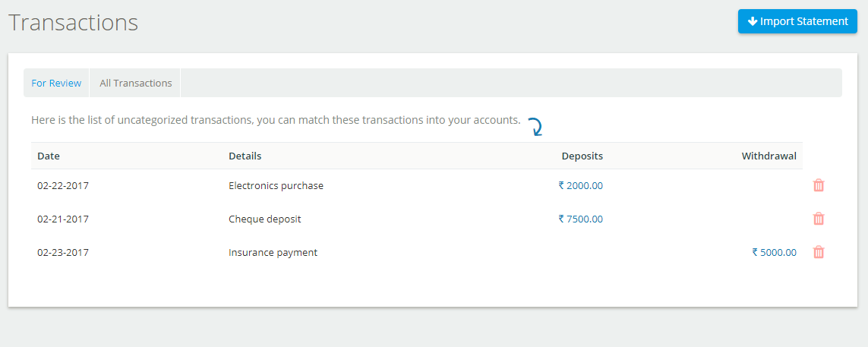868x347 pixels.
Task: Click download arrow on Import Statement
Action: tap(753, 21)
